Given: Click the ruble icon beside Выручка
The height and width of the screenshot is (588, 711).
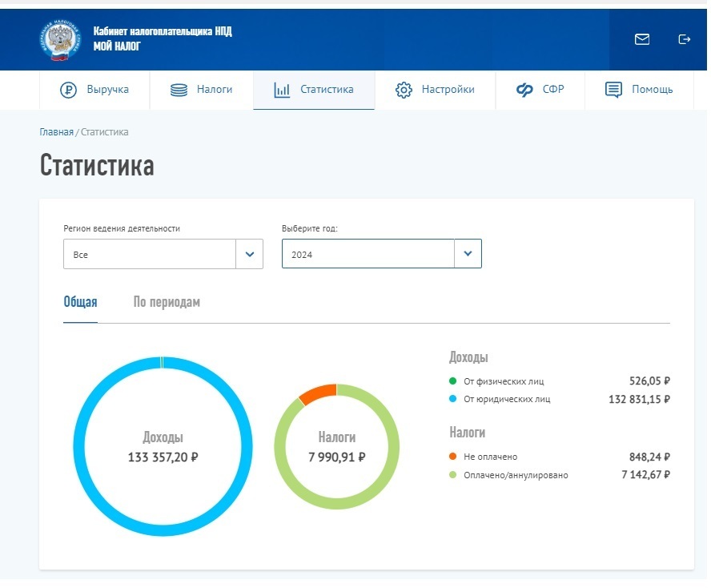Looking at the screenshot, I should point(68,90).
